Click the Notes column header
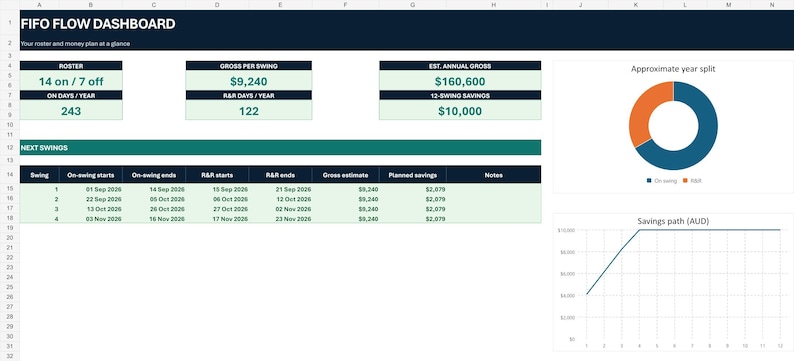The image size is (794, 361). click(494, 175)
